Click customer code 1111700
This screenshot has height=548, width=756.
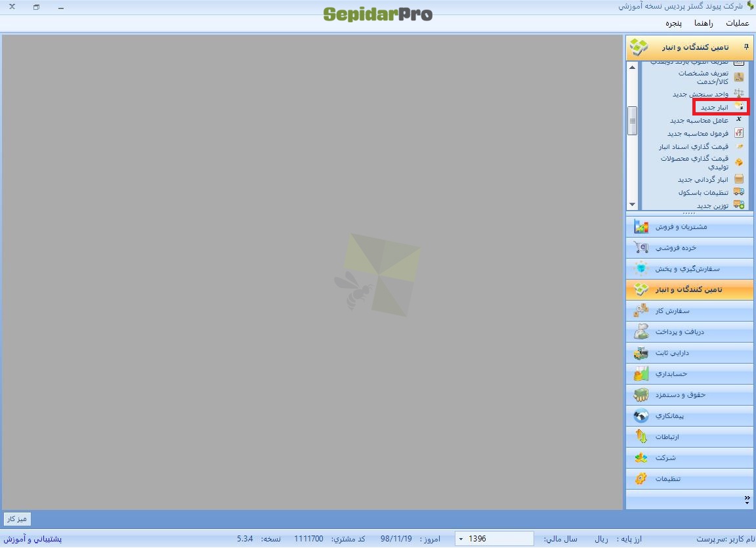click(308, 539)
